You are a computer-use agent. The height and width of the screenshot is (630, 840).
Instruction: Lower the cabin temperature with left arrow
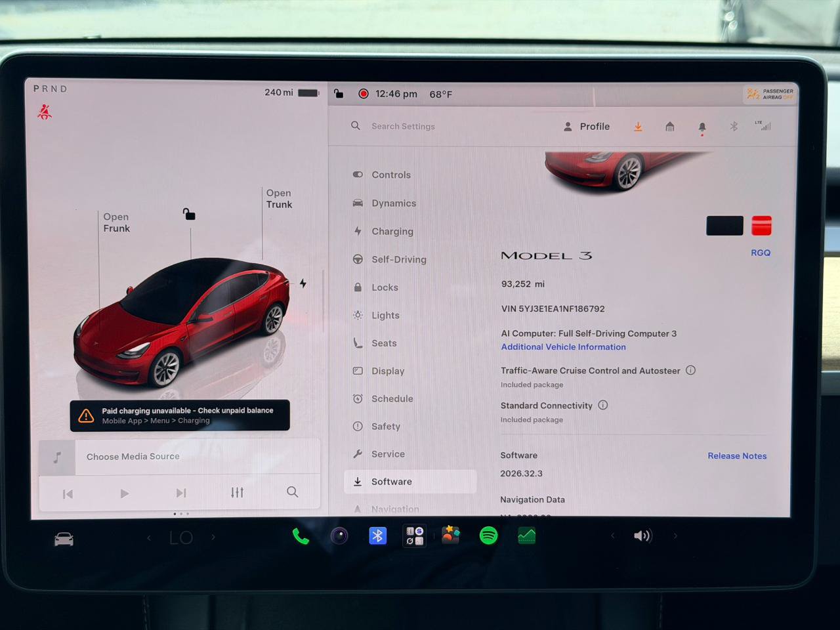(149, 537)
